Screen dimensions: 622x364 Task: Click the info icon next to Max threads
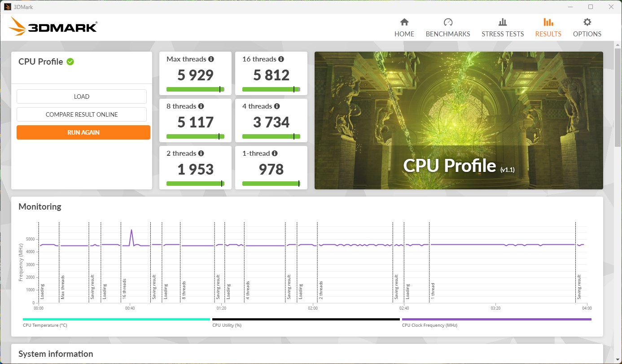pyautogui.click(x=211, y=59)
